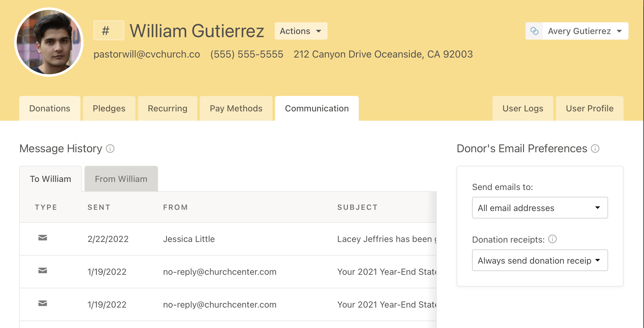Open the Jessica Little message row
The image size is (644, 328).
point(228,239)
